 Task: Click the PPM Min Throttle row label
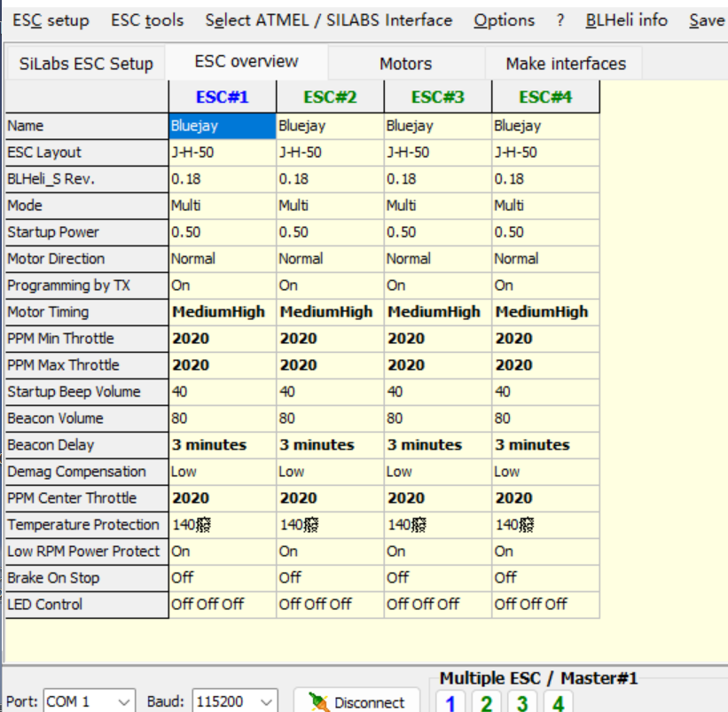(x=87, y=339)
